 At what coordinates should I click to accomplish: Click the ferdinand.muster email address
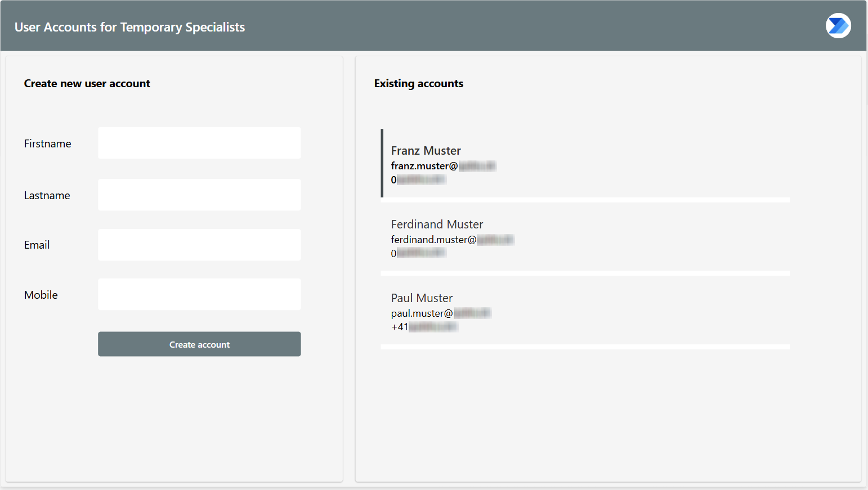[451, 240]
